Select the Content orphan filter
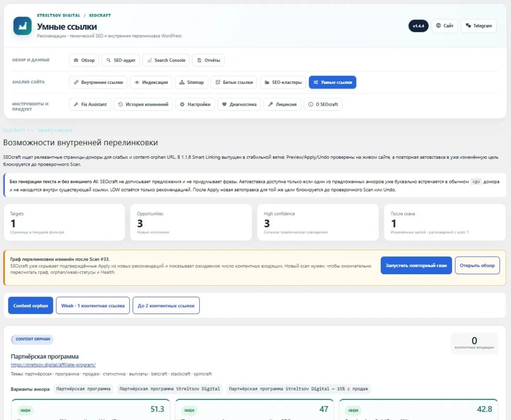Viewport: 511px width, 420px height. click(x=30, y=306)
